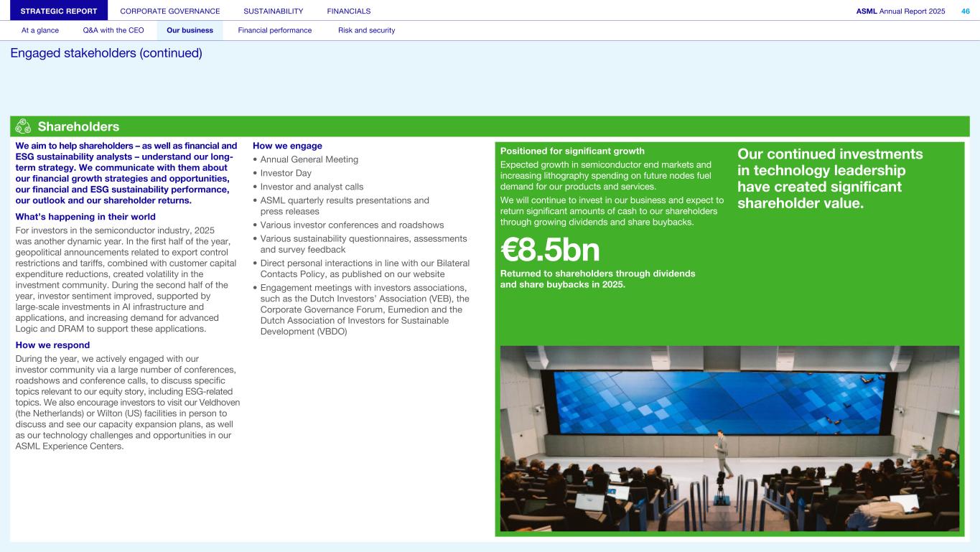Screen dimensions: 980x552
Task: Click the Positioned for significant growth heading
Action: pos(572,151)
